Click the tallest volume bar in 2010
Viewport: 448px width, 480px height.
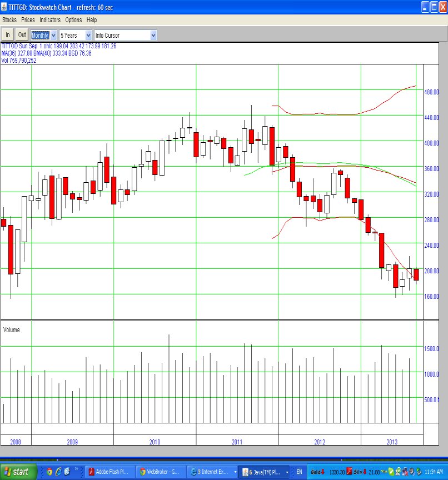(169, 379)
